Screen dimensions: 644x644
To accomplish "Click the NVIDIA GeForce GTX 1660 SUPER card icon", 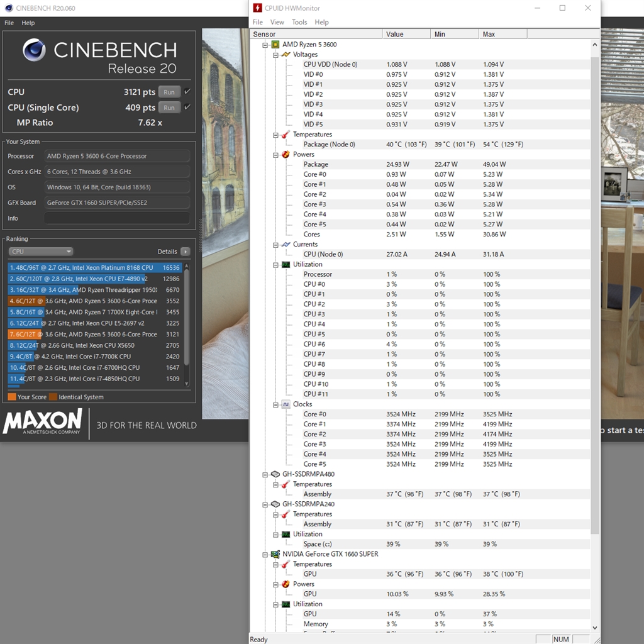I will click(x=275, y=554).
